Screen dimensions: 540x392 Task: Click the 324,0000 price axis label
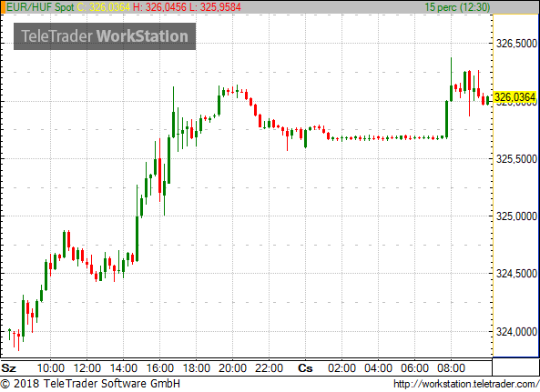[x=516, y=332]
